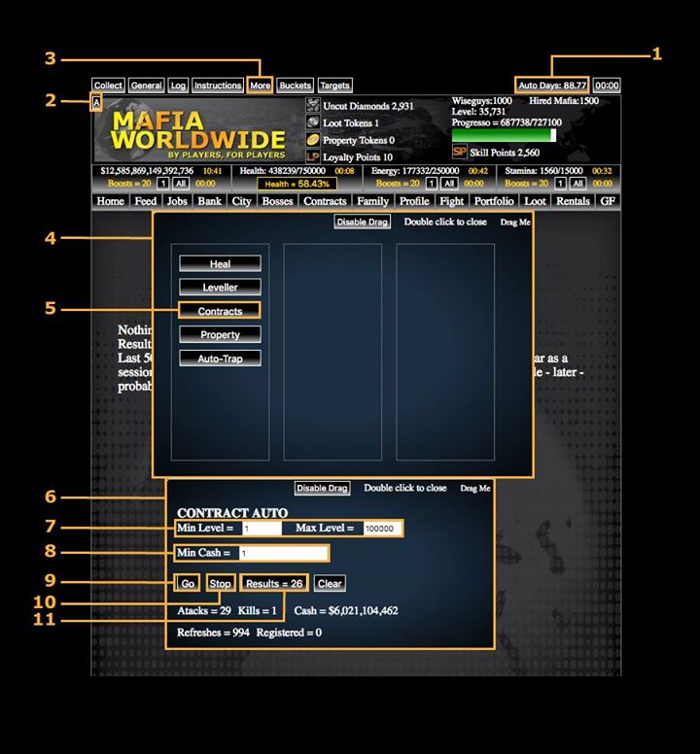
Task: Click the green Progresso progress bar
Action: click(504, 136)
